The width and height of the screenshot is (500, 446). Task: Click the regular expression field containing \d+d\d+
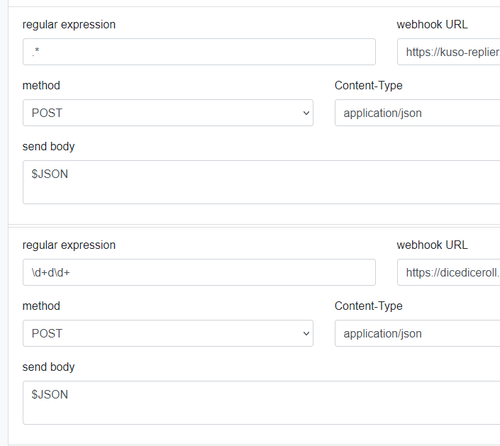[x=199, y=272]
